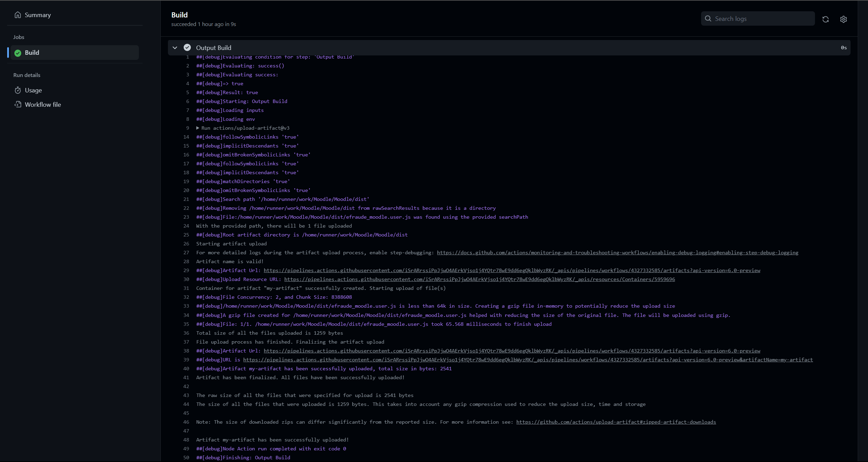868x462 pixels.
Task: Click the Summary home icon
Action: click(18, 15)
